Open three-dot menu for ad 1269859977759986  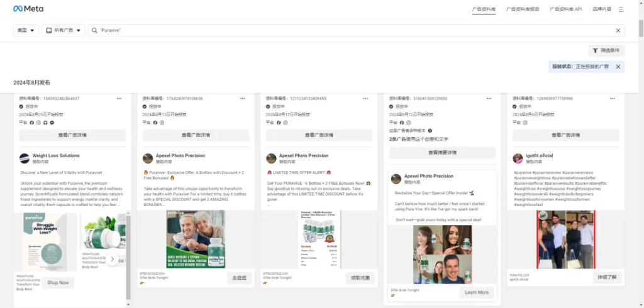point(612,99)
